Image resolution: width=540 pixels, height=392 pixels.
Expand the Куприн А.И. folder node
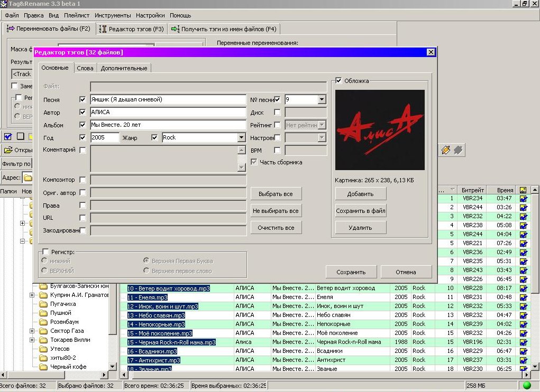point(32,295)
